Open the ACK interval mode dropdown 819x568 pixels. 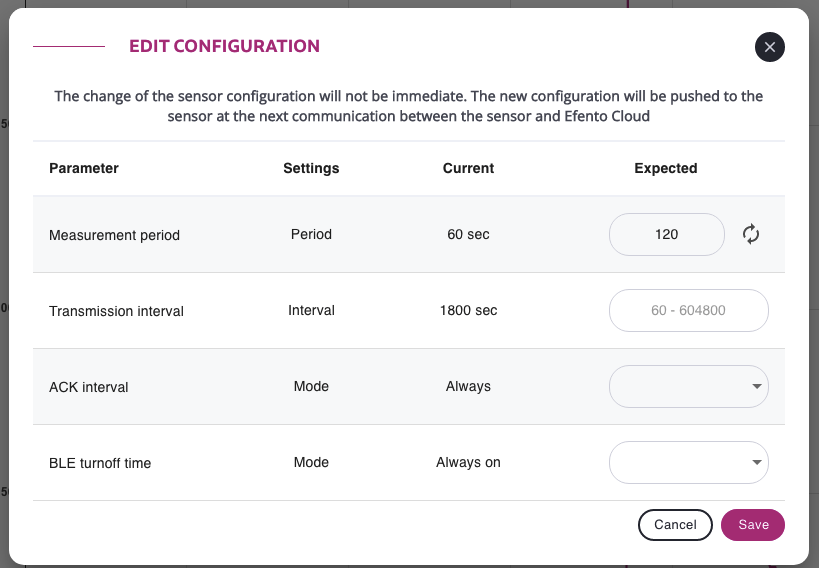tap(688, 386)
